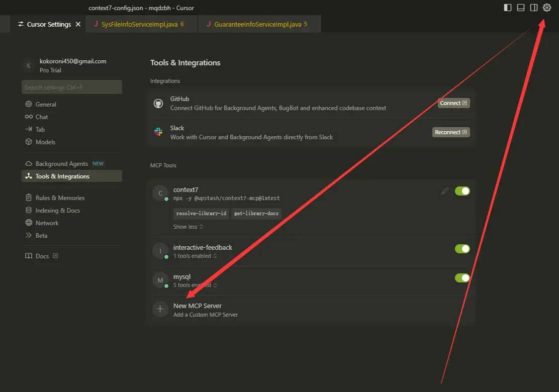Expand interactive-feedback 1 tools enabled list
Image resolution: width=559 pixels, height=392 pixels.
click(195, 256)
